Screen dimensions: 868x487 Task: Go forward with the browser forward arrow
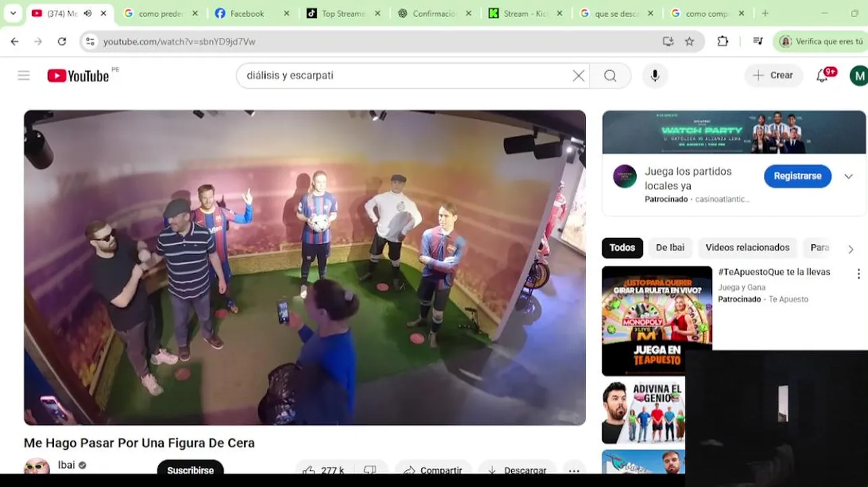(38, 41)
